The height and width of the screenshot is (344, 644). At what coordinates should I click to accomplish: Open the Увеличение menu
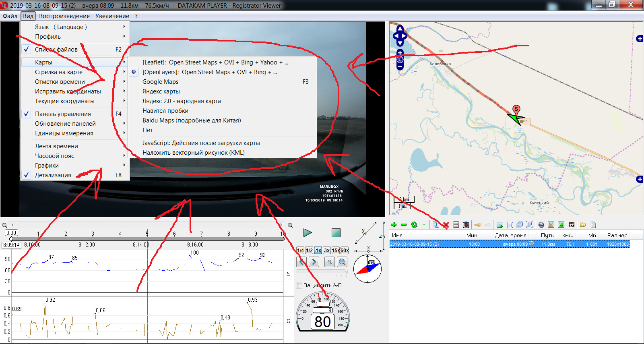point(112,16)
